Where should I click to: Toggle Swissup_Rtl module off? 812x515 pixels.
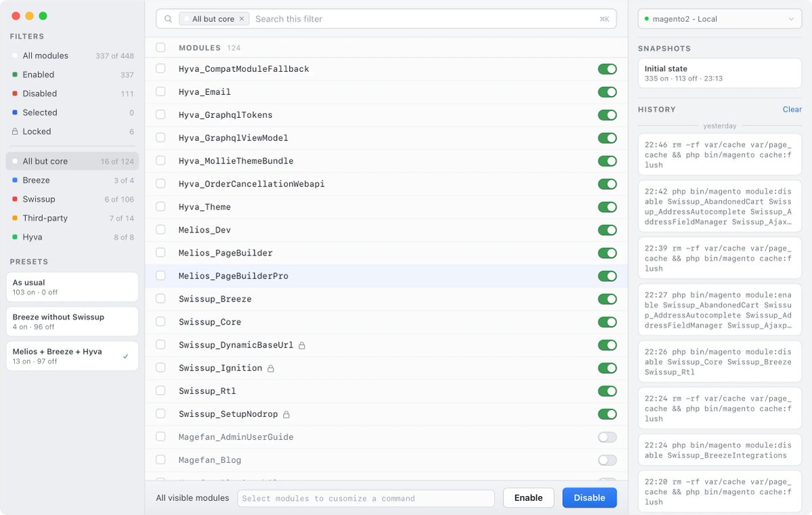point(607,391)
